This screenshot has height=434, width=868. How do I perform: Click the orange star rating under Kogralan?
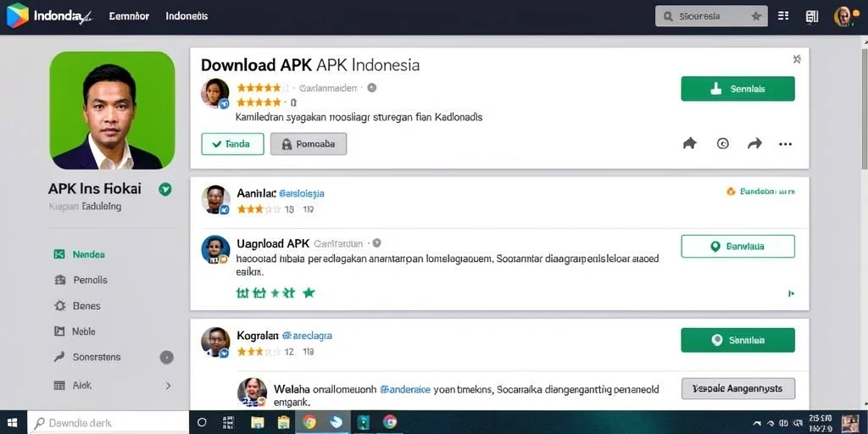pyautogui.click(x=258, y=352)
